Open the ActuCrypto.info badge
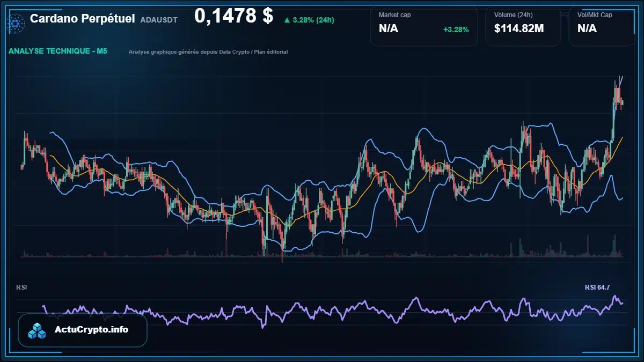 (x=83, y=330)
